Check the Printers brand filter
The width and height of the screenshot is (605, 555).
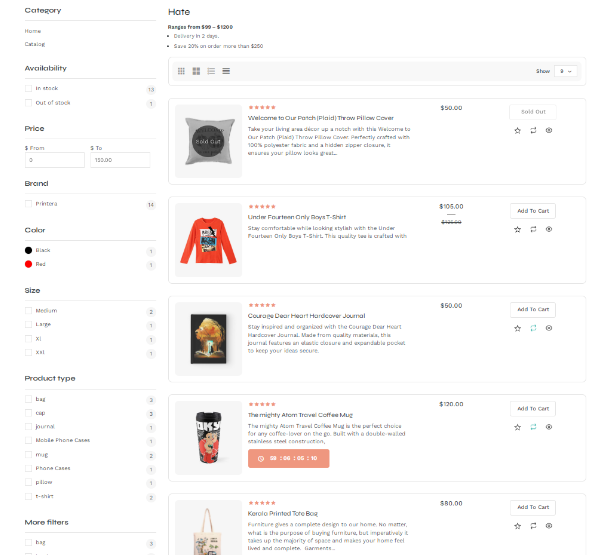29,204
